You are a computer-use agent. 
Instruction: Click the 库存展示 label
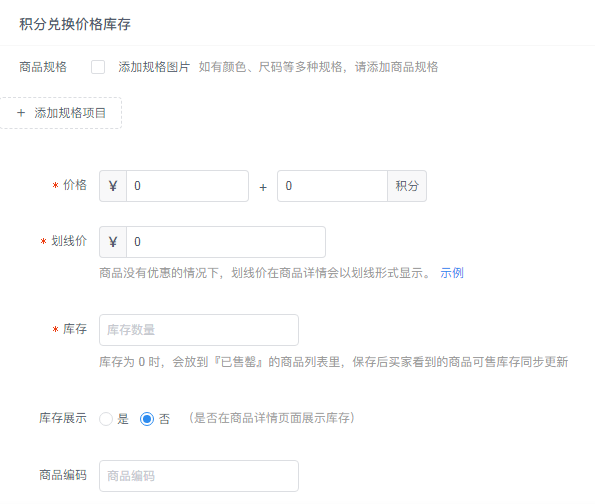[63, 418]
